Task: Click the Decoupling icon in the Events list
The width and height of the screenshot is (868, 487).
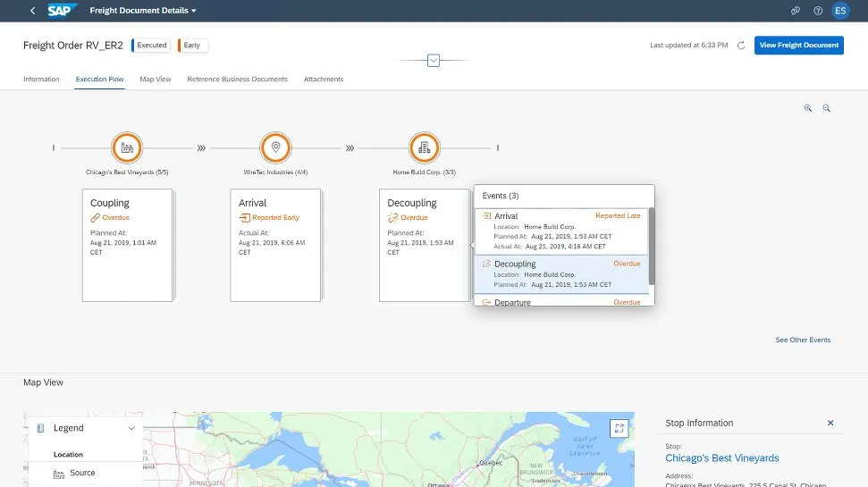Action: point(486,264)
